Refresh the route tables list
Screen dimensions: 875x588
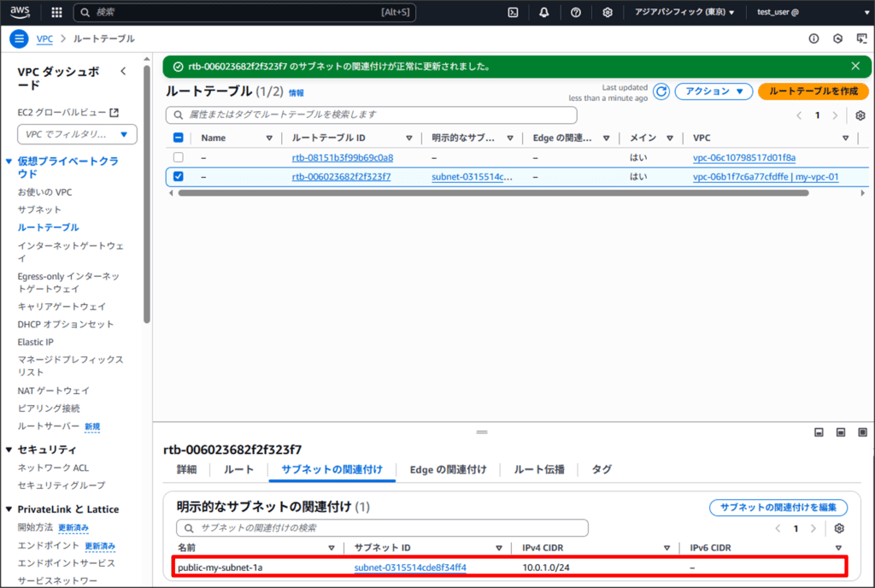click(661, 91)
